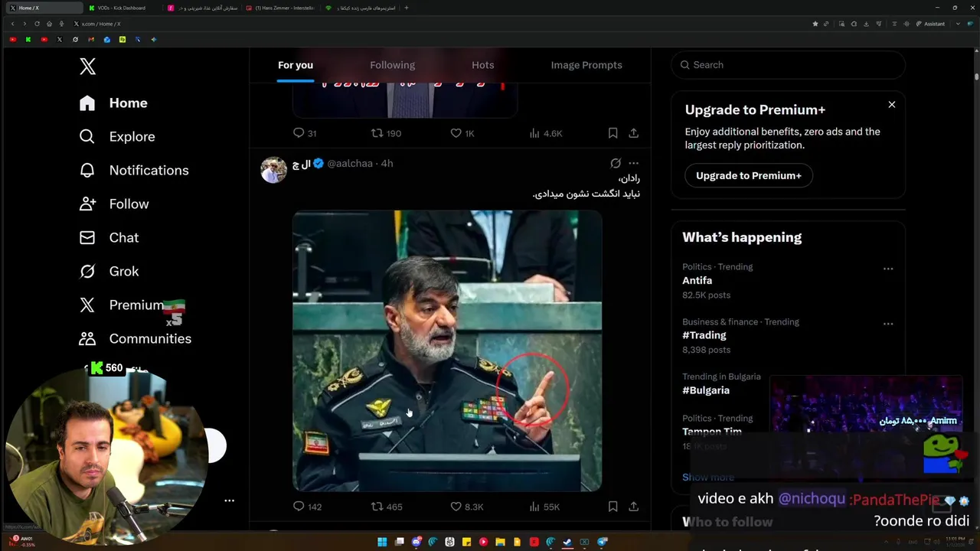The height and width of the screenshot is (551, 980).
Task: Open the browser downloads icon
Action: 865,24
